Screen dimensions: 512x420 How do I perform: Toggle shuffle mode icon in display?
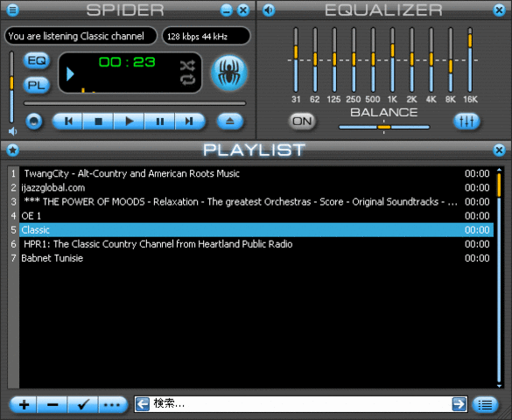pyautogui.click(x=188, y=66)
